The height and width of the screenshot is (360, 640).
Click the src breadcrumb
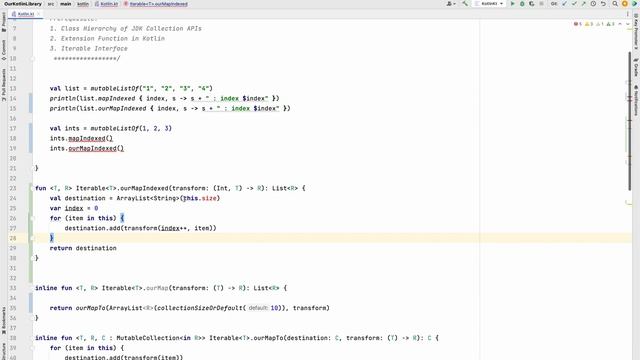pos(51,4)
